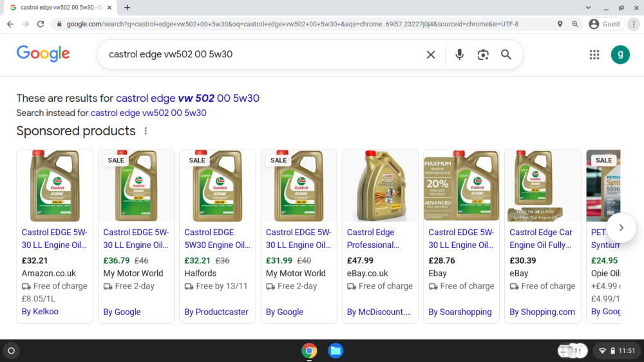Click Free by 13/11 delivery text

222,286
